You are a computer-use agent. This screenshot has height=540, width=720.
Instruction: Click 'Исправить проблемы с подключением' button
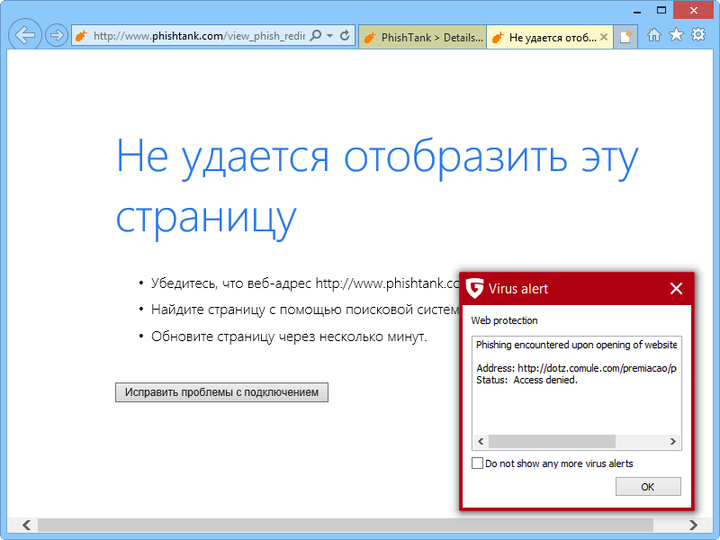(222, 392)
